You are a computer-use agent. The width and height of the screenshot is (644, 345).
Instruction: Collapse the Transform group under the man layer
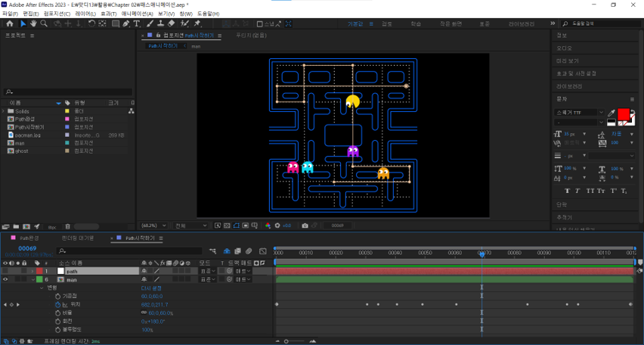pos(42,288)
